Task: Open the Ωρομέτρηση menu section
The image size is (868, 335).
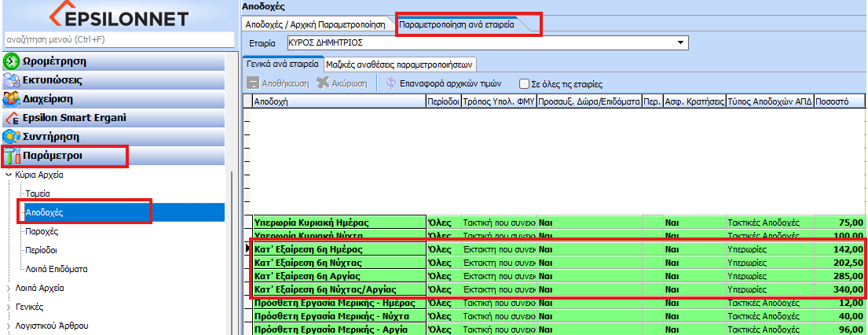Action: tap(113, 61)
